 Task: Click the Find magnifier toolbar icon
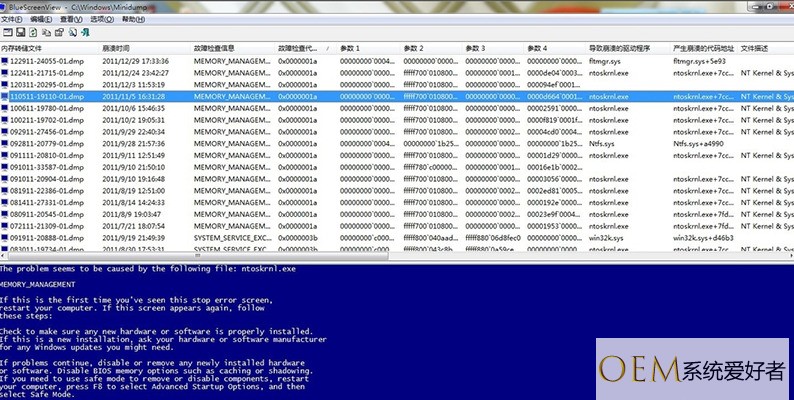tap(72, 32)
